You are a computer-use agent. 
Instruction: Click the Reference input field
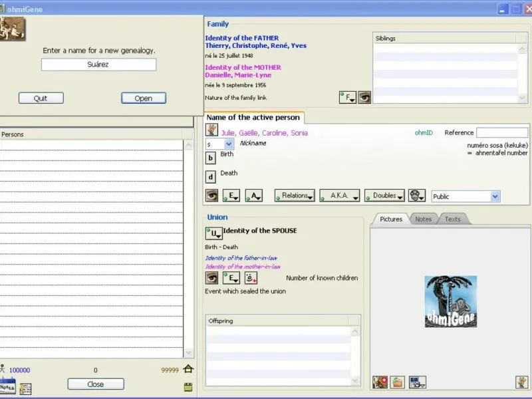pos(502,132)
